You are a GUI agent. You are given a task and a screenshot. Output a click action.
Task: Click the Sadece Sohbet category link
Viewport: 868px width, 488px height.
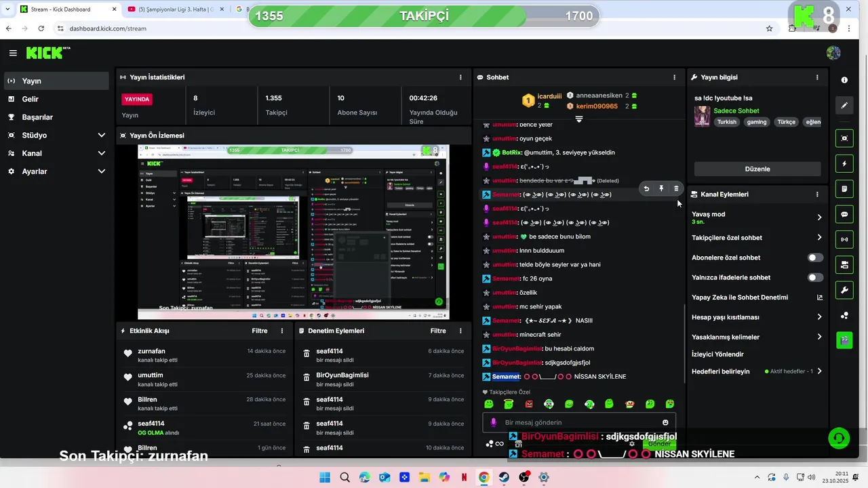pos(736,110)
